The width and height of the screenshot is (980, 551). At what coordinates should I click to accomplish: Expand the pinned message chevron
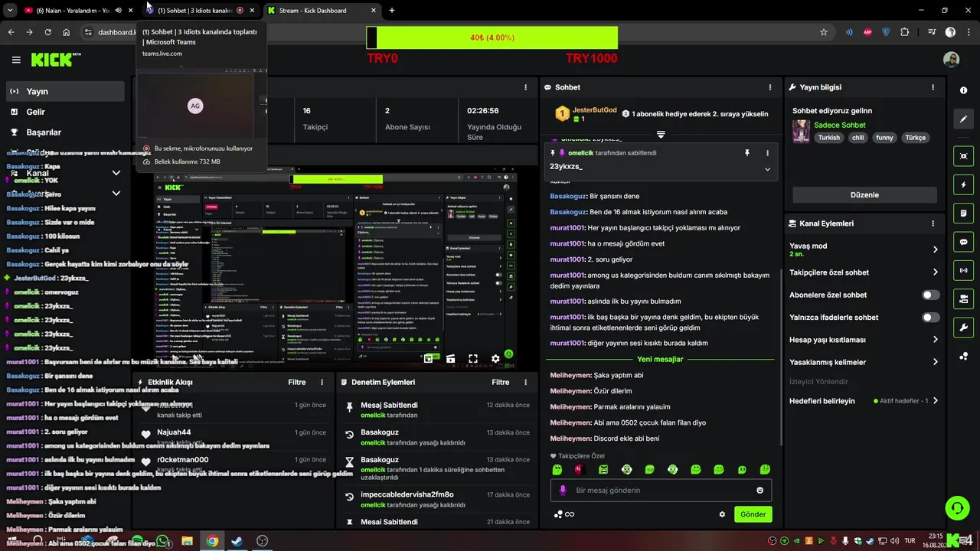pyautogui.click(x=767, y=169)
